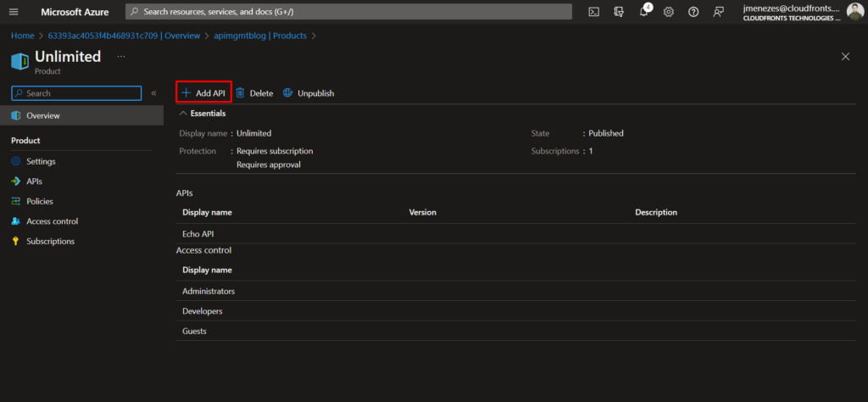Open the ellipsis menu next to Unlimited
868x402 pixels.
[x=121, y=57]
